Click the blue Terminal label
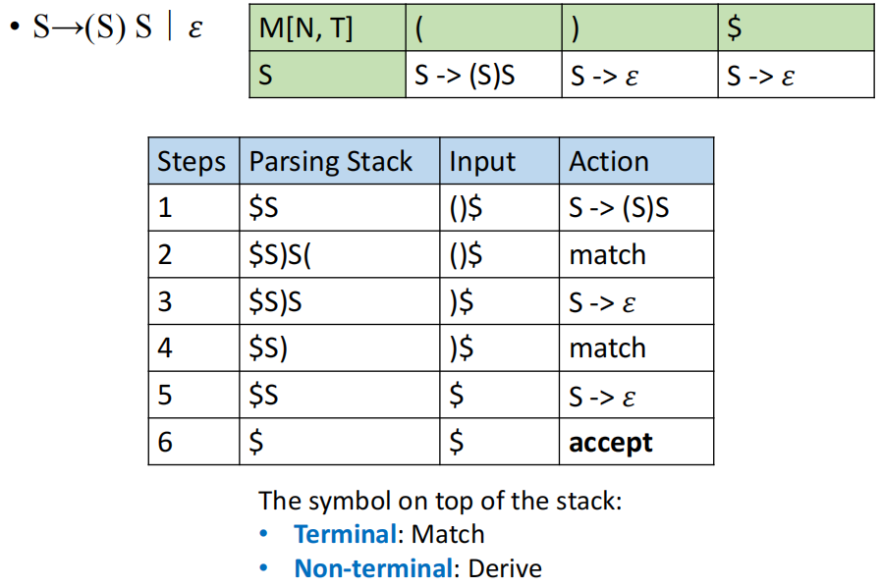The height and width of the screenshot is (588, 882). coord(347,535)
